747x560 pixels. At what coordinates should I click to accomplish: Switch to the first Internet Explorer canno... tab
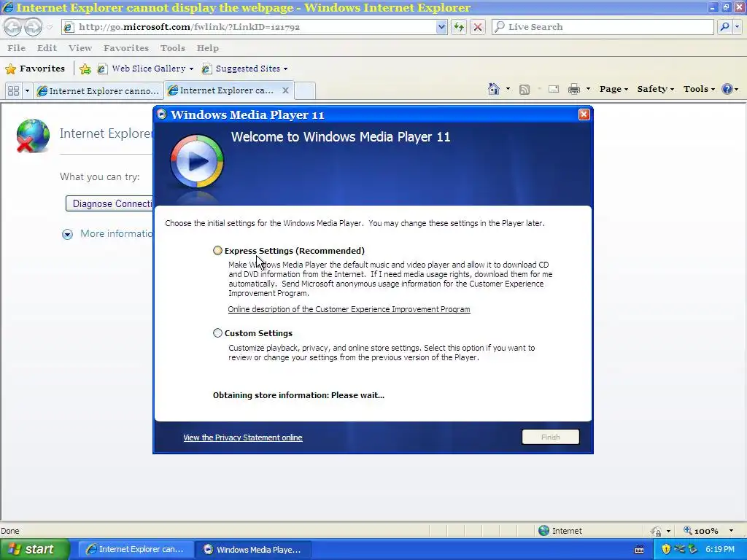[98, 90]
